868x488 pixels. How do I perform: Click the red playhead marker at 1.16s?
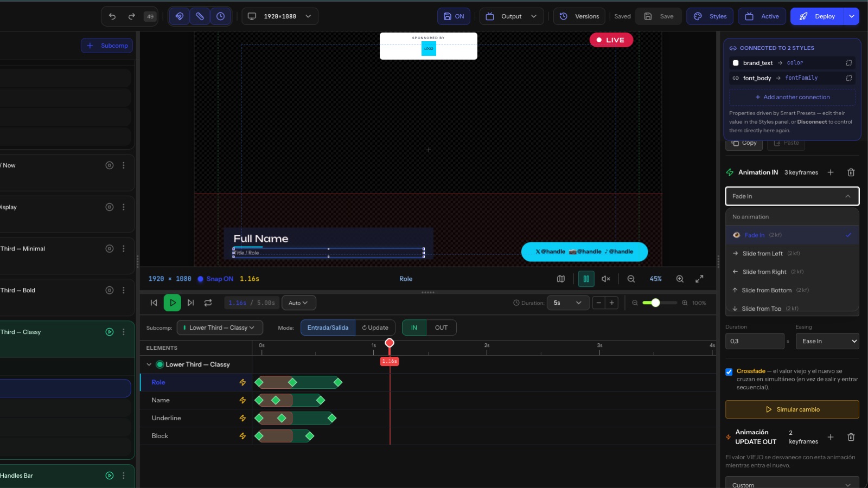tap(390, 343)
